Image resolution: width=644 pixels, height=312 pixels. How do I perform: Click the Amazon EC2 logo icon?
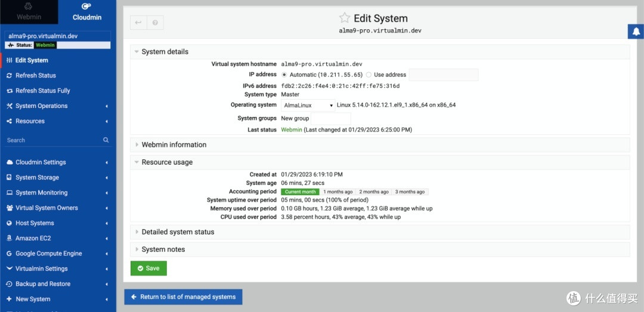coord(10,238)
